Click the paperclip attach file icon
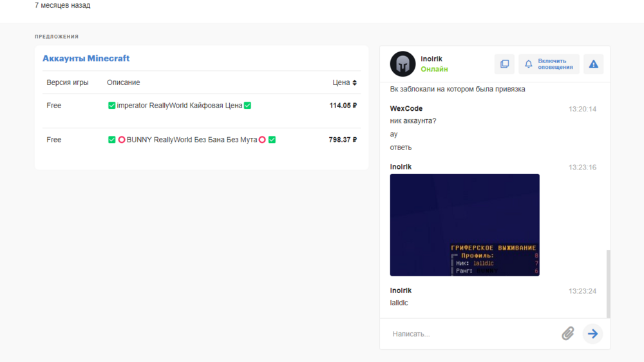 pyautogui.click(x=568, y=334)
